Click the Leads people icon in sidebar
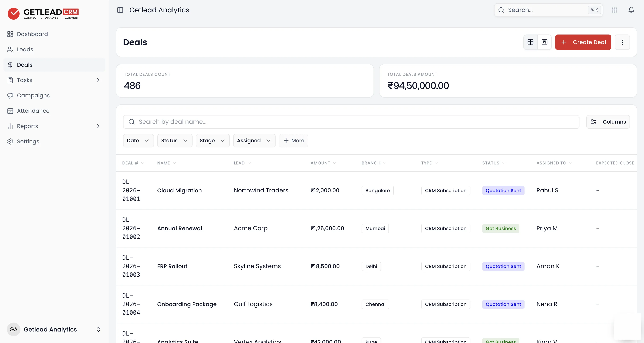 click(x=10, y=49)
